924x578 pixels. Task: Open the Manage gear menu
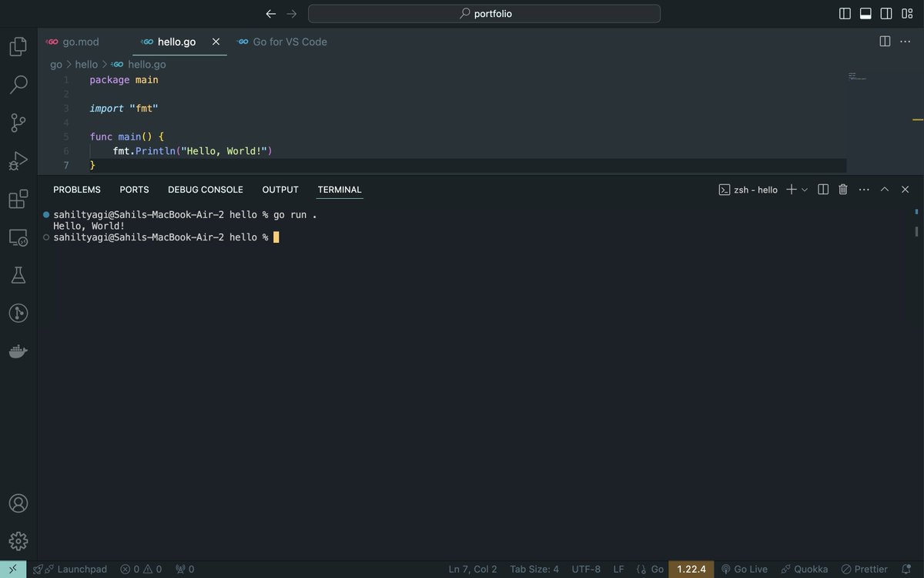click(18, 541)
